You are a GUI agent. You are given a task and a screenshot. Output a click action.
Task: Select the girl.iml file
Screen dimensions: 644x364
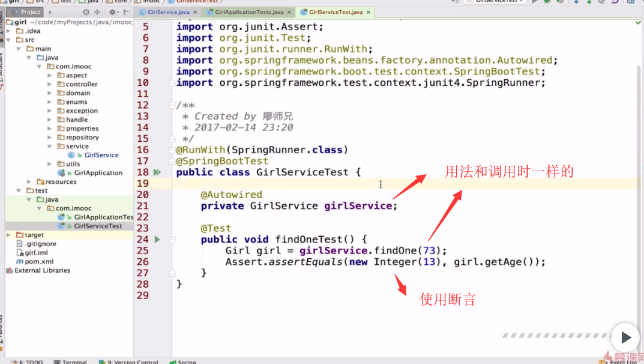[x=36, y=253]
